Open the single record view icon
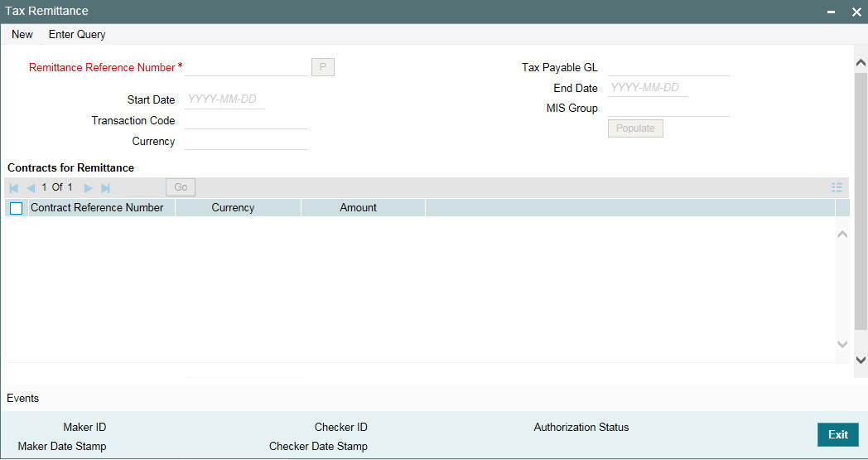 [837, 187]
